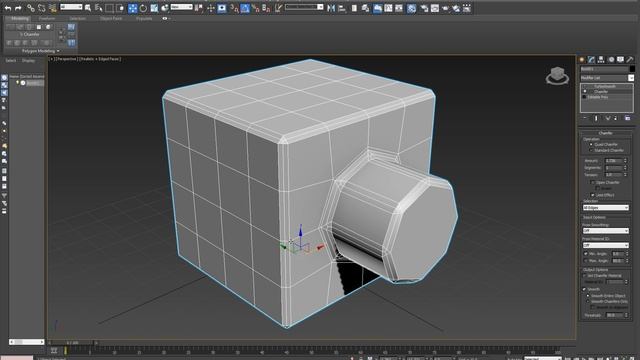
Task: Open the From Smoothing dropdown
Action: (605, 231)
